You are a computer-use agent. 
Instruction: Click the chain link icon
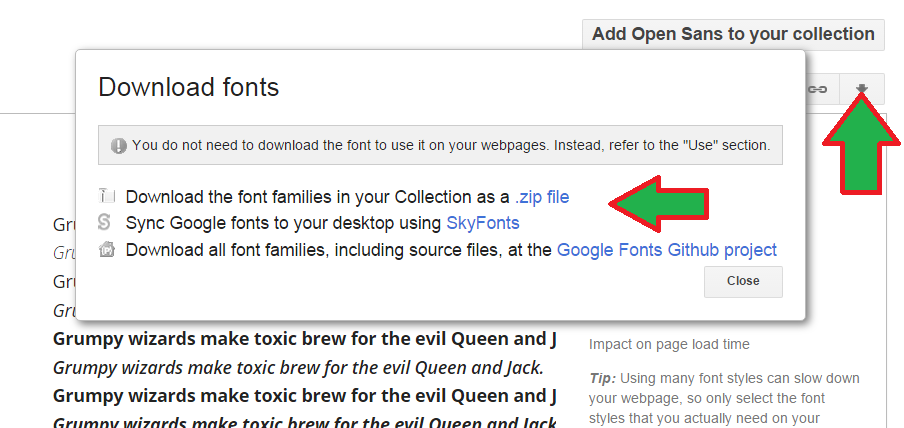click(x=818, y=90)
